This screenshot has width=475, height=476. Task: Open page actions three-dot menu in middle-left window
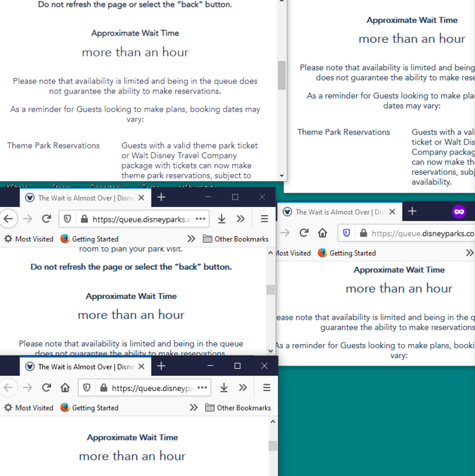200,219
